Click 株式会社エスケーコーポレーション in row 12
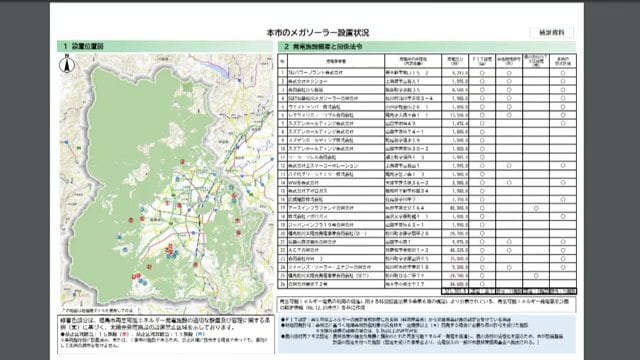 323,166
